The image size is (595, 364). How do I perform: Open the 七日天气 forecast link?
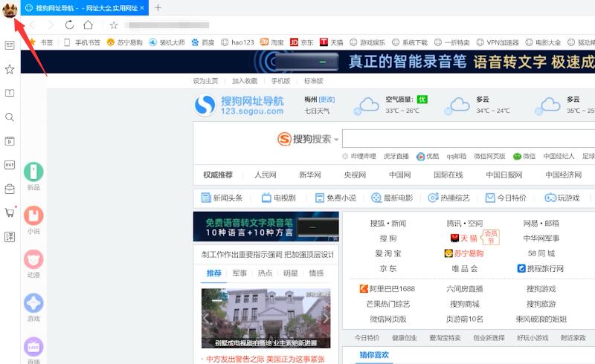tap(317, 111)
